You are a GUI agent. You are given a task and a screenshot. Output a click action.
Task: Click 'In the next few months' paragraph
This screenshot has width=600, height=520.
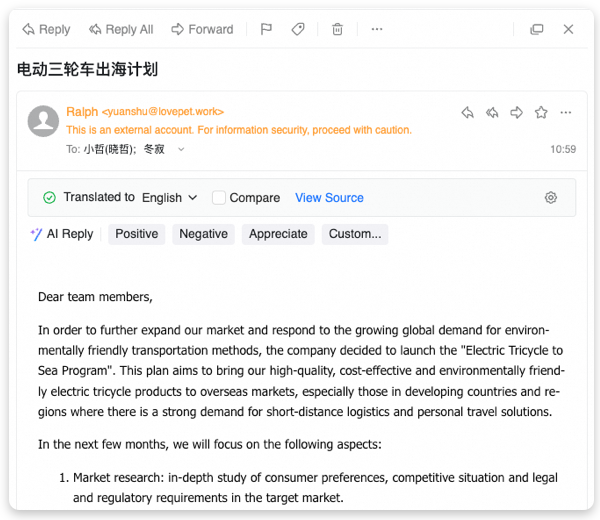(x=210, y=445)
